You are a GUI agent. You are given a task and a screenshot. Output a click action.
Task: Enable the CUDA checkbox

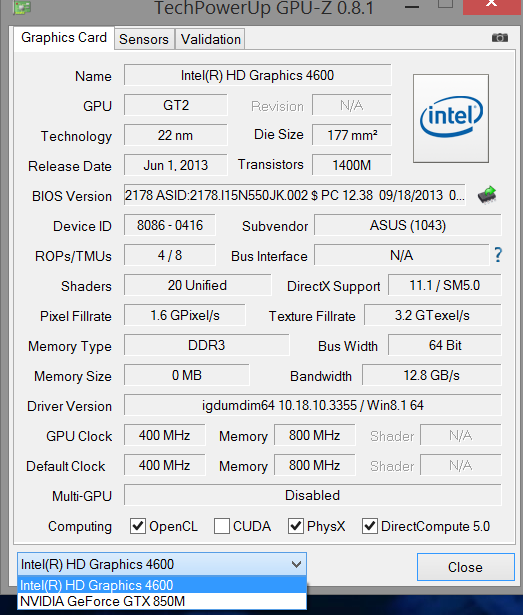pos(222,526)
